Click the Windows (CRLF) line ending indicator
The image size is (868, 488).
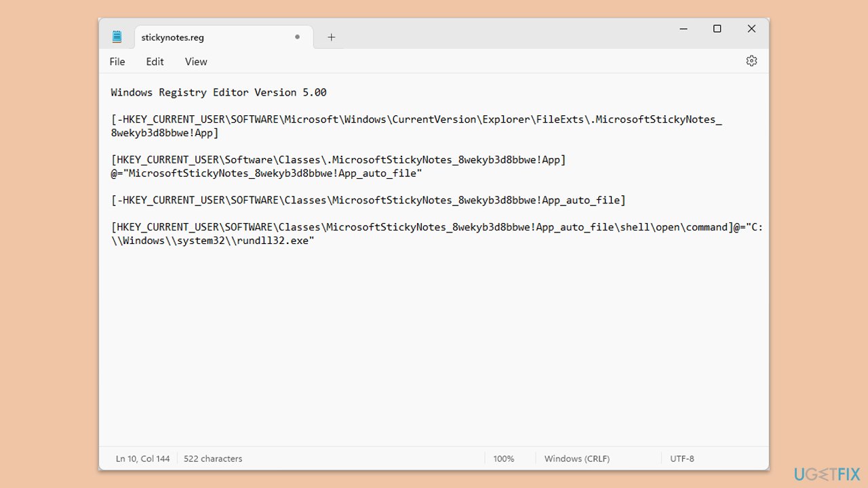(x=577, y=459)
